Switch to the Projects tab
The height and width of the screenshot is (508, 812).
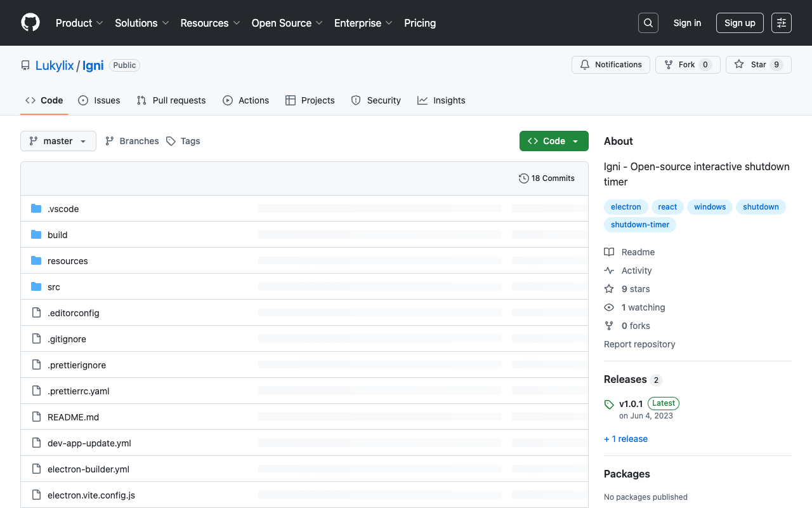point(310,100)
